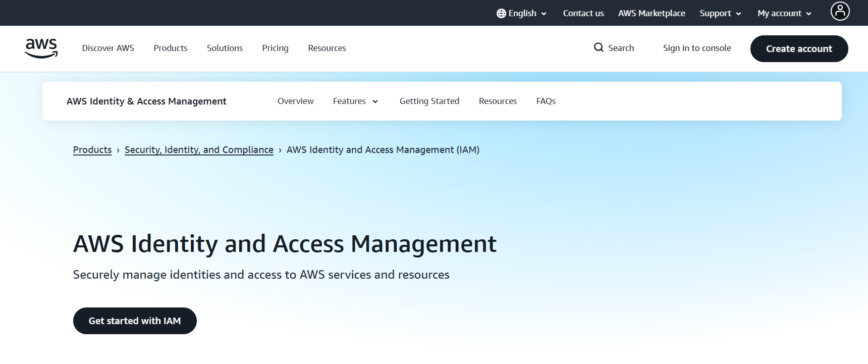Screen dimensions: 868x364
Task: Open Contact us link
Action: pyautogui.click(x=583, y=13)
